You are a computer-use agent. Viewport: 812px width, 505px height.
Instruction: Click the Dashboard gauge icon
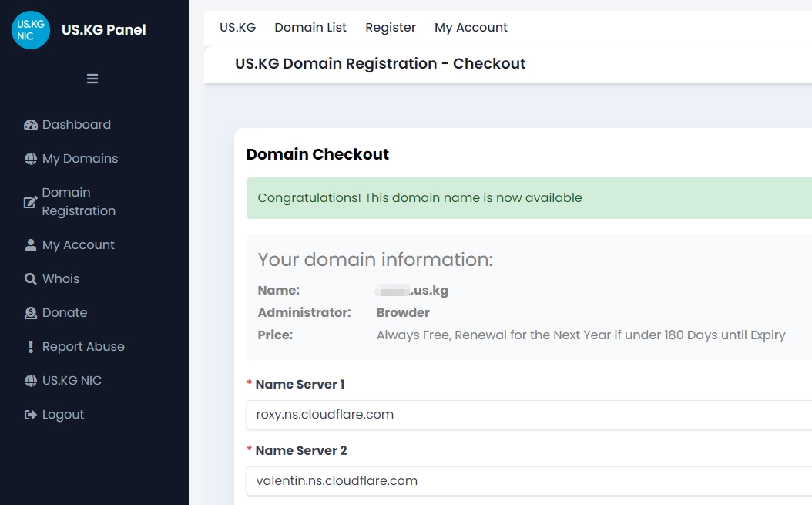pyautogui.click(x=31, y=125)
